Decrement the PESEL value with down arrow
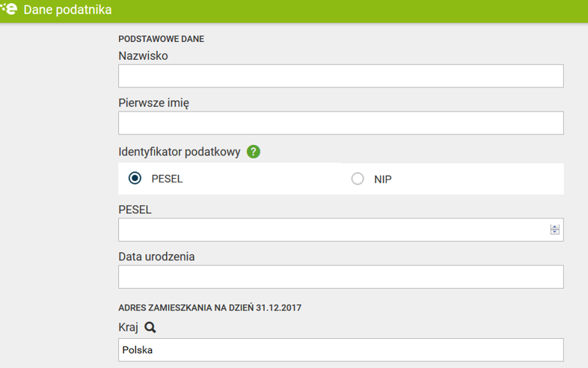Viewport: 588px width, 368px height. click(554, 233)
